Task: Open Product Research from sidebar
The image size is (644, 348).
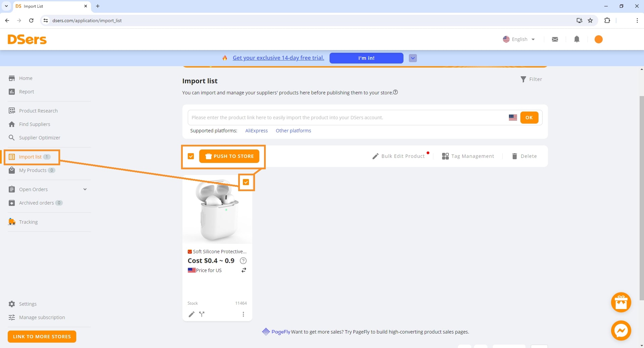Action: click(38, 111)
